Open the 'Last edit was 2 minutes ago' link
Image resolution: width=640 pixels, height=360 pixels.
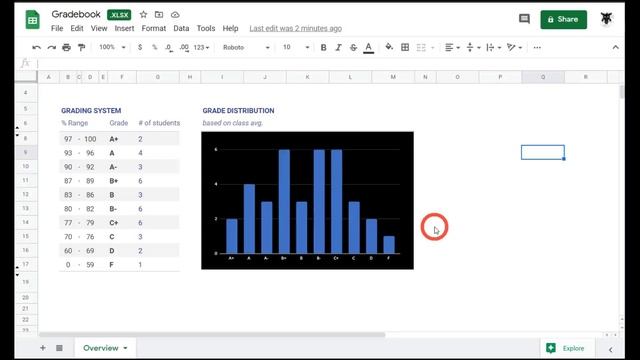tap(296, 29)
